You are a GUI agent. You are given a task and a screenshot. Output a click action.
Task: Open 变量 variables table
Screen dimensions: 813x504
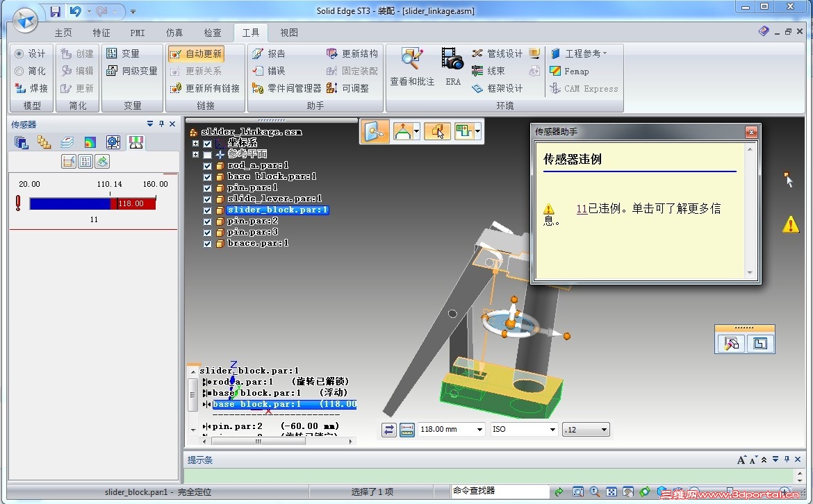pyautogui.click(x=123, y=53)
